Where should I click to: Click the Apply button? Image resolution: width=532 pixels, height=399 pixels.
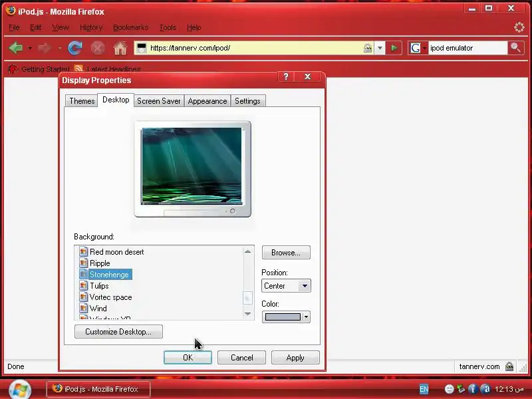(x=295, y=358)
